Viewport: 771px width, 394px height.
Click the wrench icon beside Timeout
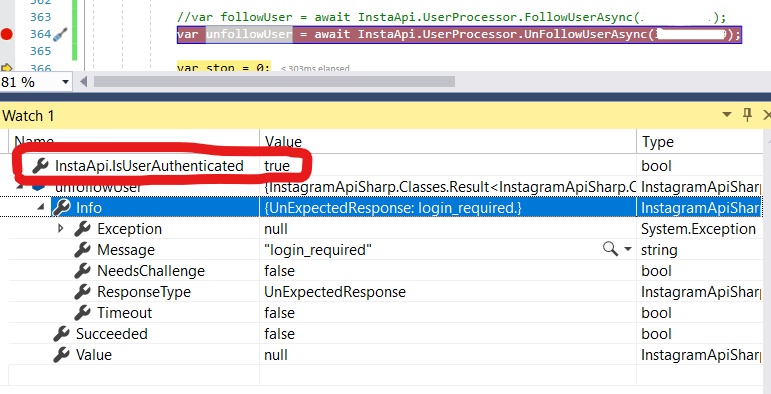click(83, 312)
